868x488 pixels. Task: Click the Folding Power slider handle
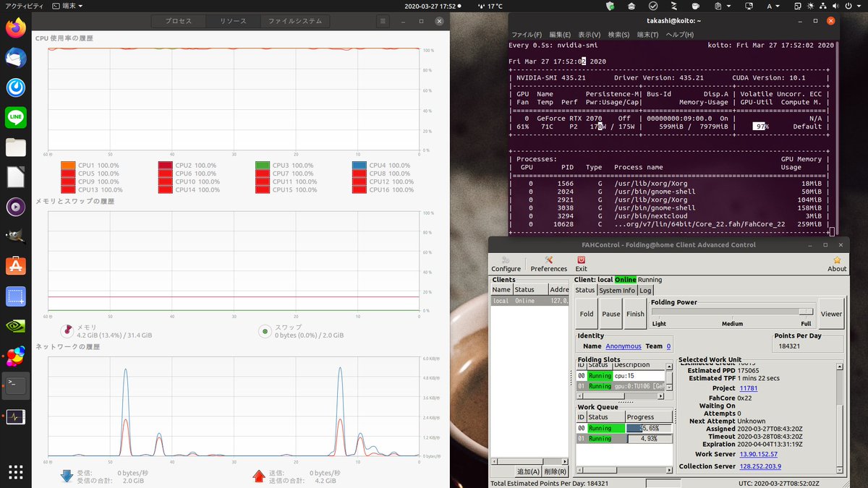tap(806, 312)
